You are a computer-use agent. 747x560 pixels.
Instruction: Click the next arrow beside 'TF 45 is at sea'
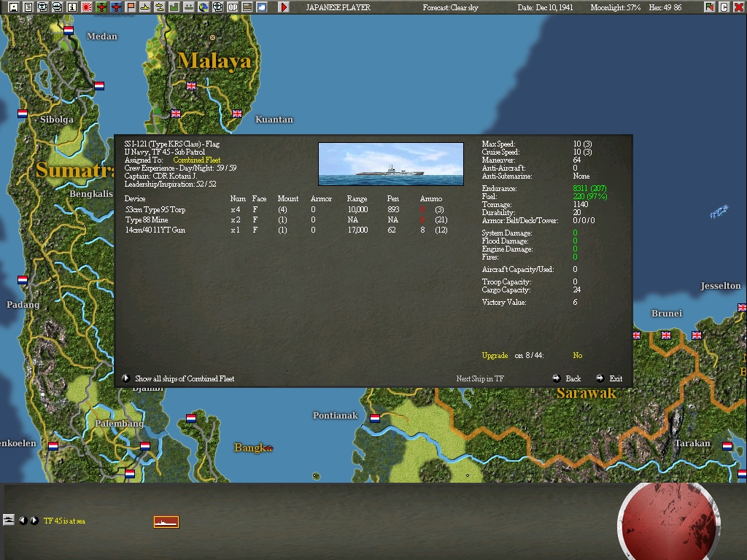click(34, 521)
